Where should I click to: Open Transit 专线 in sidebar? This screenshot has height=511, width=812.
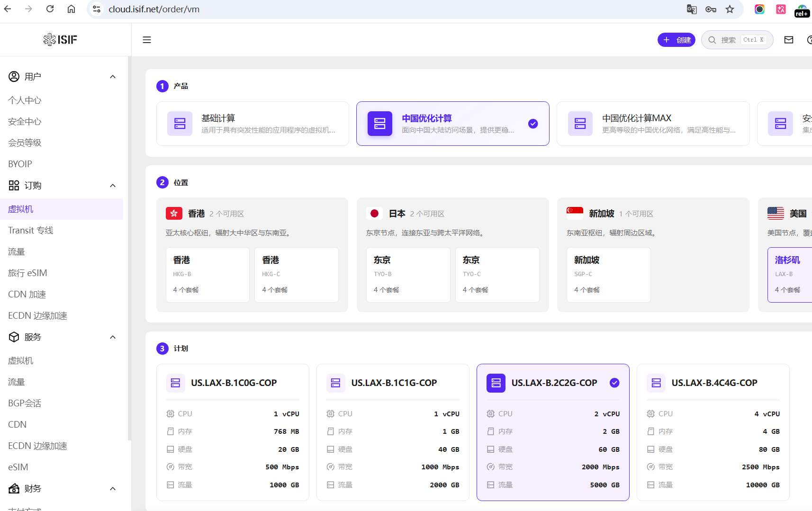coord(31,230)
